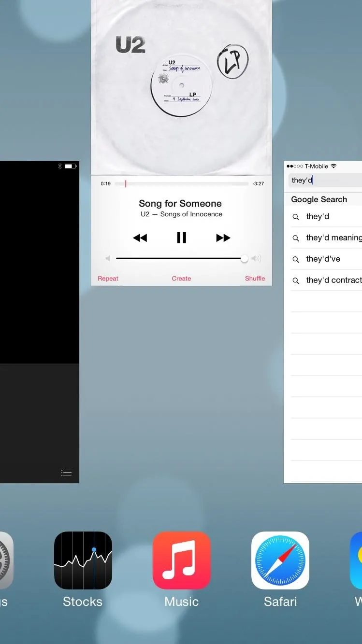Click the Bluetooth icon in black app card
The width and height of the screenshot is (362, 644).
pos(60,166)
